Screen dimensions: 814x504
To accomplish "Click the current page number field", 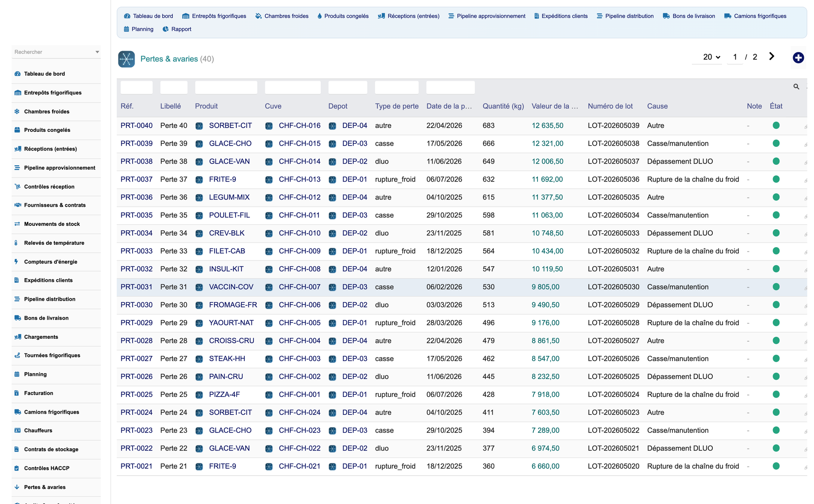I will [x=735, y=57].
